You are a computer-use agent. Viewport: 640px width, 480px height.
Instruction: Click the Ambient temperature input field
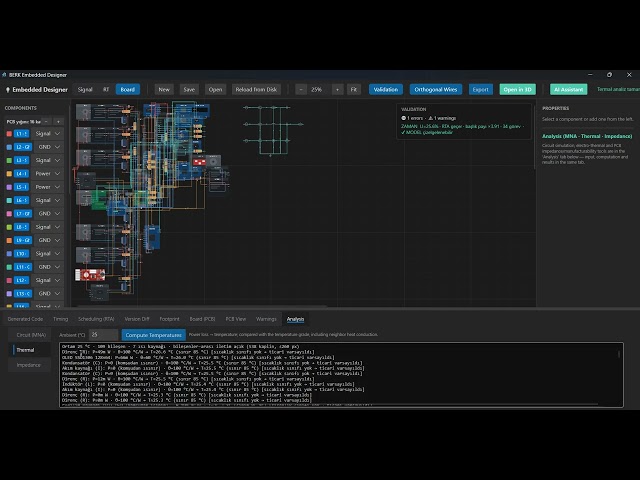(x=104, y=335)
